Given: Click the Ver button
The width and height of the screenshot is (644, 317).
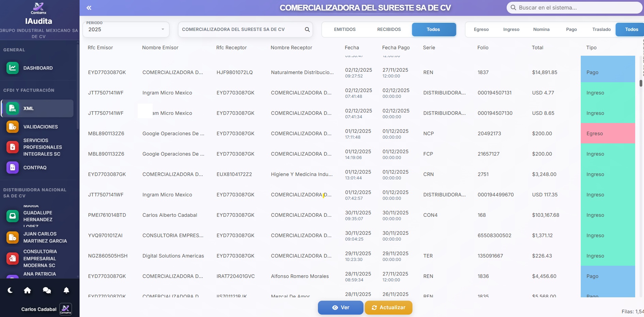Looking at the screenshot, I should [340, 307].
